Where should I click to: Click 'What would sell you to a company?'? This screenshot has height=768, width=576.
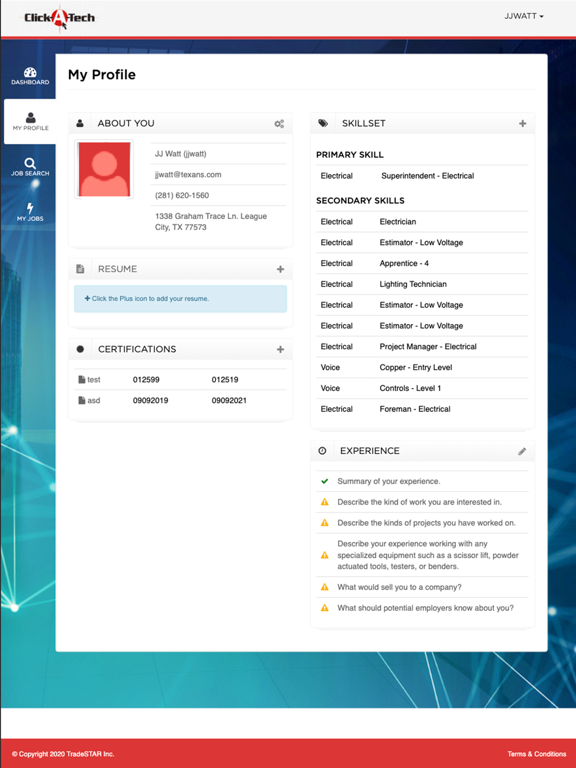pyautogui.click(x=399, y=587)
